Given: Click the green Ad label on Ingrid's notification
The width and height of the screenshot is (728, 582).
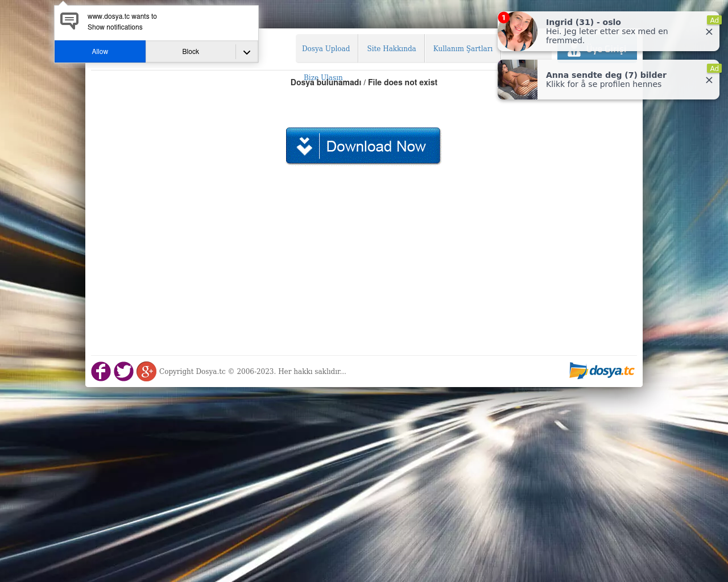Looking at the screenshot, I should coord(714,20).
